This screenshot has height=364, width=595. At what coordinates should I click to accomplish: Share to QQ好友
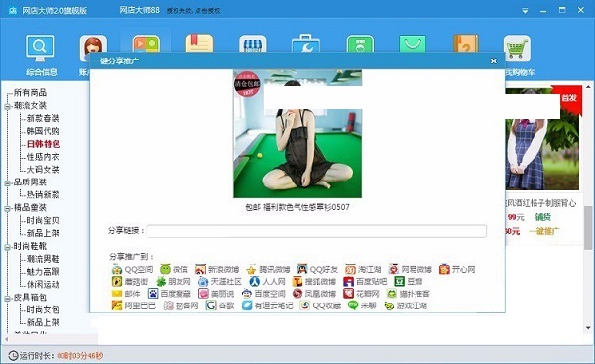click(x=317, y=269)
